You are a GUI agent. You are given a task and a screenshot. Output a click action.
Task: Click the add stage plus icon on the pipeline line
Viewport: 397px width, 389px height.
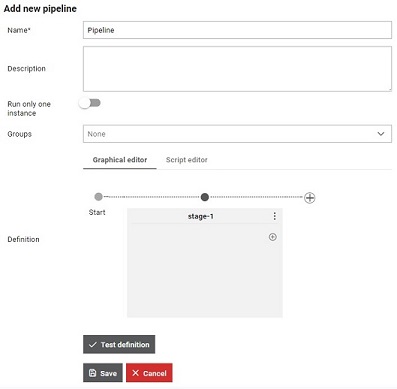pos(310,198)
